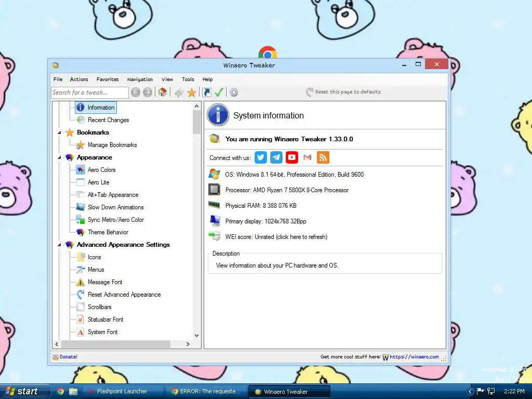
Task: Open bookmarks via the gold star icon
Action: (x=192, y=92)
